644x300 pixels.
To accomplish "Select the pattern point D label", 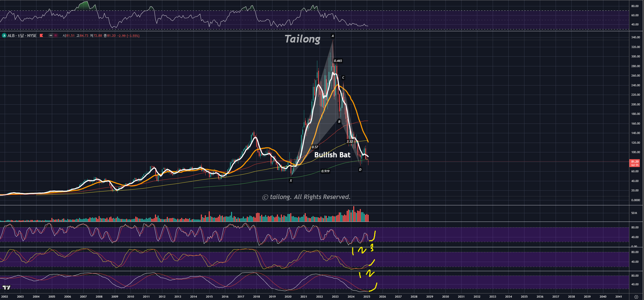I will click(360, 170).
